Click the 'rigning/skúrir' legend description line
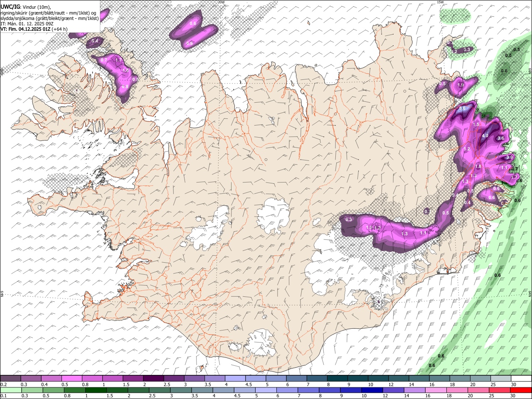The image size is (532, 399). tap(48, 13)
